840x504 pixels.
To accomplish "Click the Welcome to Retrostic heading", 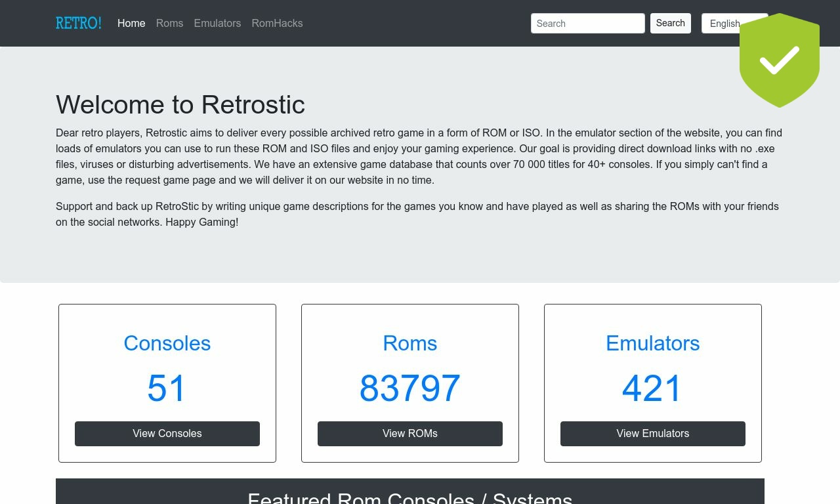I will [x=180, y=105].
